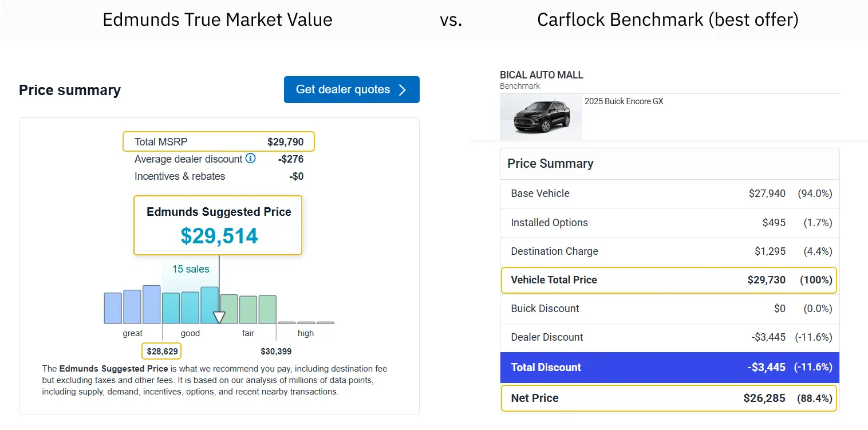Click the Edmunds Suggested Price box
Viewport: 868px width, 430px height.
pos(218,226)
